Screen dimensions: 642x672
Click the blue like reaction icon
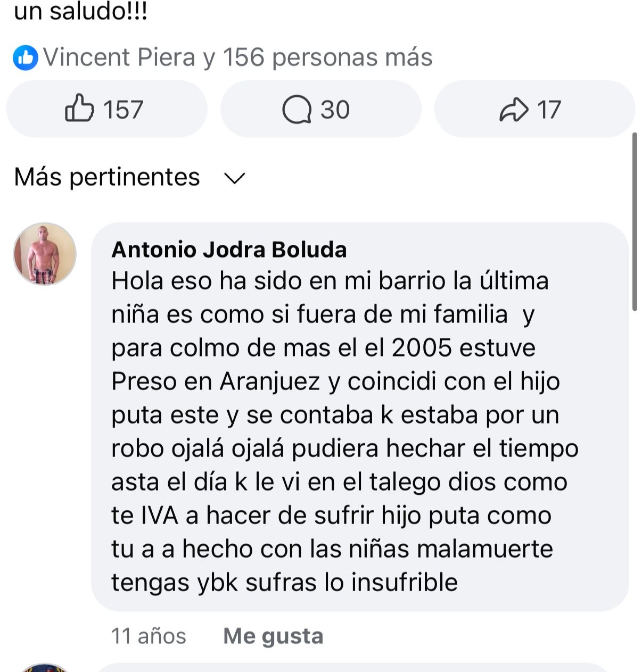click(x=25, y=57)
